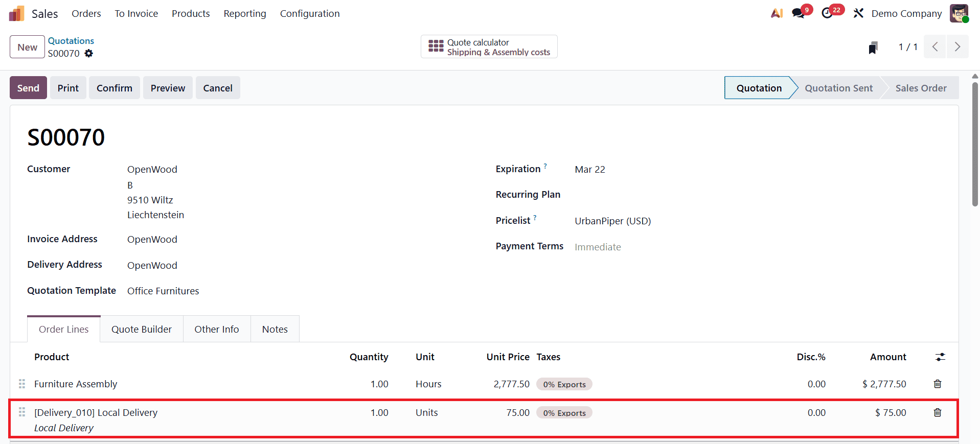Edit the 75.00 unit price cell
This screenshot has height=444, width=980.
(518, 412)
